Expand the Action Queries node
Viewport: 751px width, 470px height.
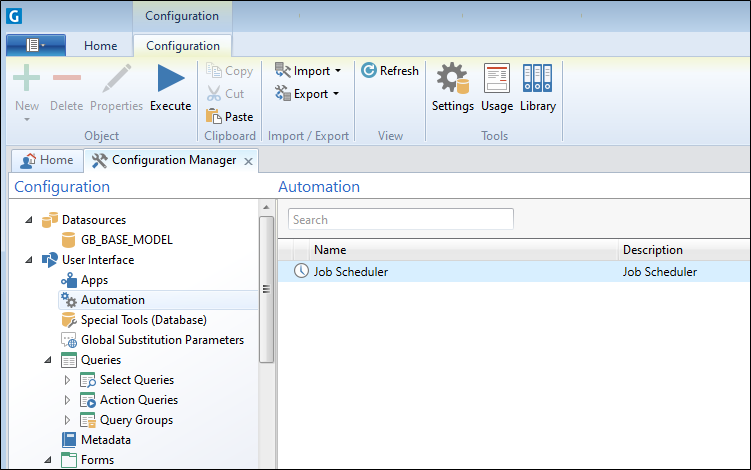[x=67, y=400]
